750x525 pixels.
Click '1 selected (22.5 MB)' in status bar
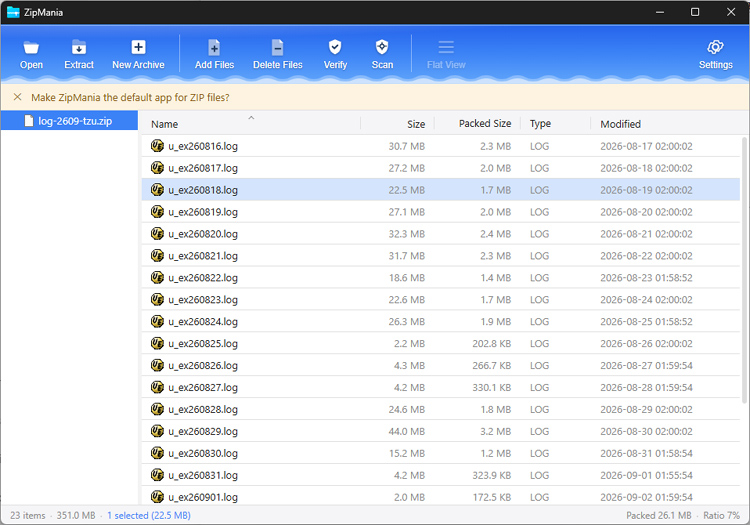tap(149, 515)
